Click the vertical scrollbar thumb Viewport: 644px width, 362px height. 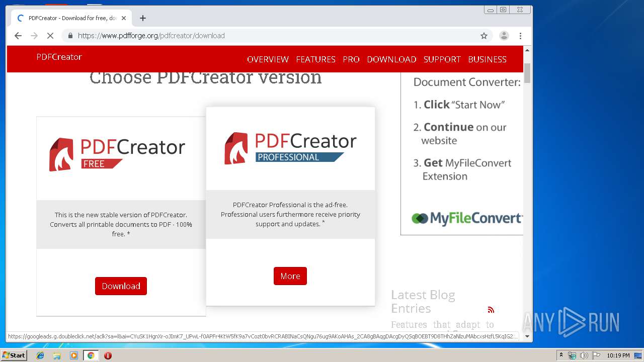[x=527, y=73]
